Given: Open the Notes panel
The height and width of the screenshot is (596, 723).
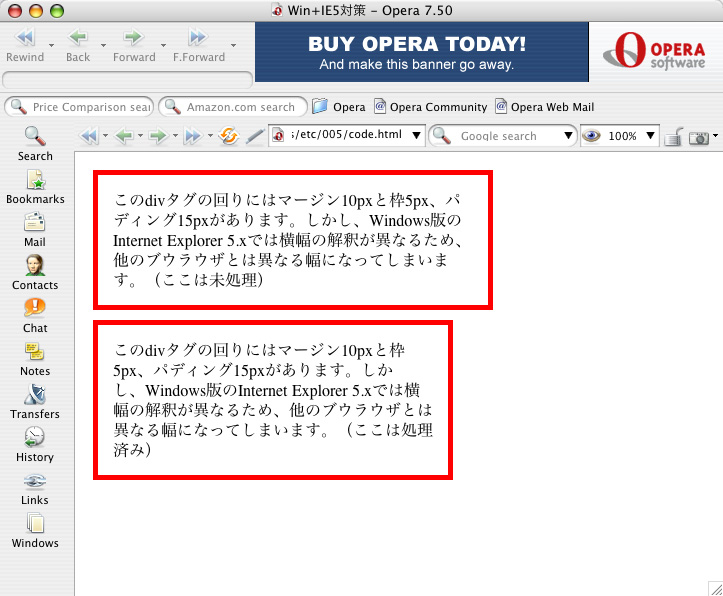Looking at the screenshot, I should (x=35, y=359).
